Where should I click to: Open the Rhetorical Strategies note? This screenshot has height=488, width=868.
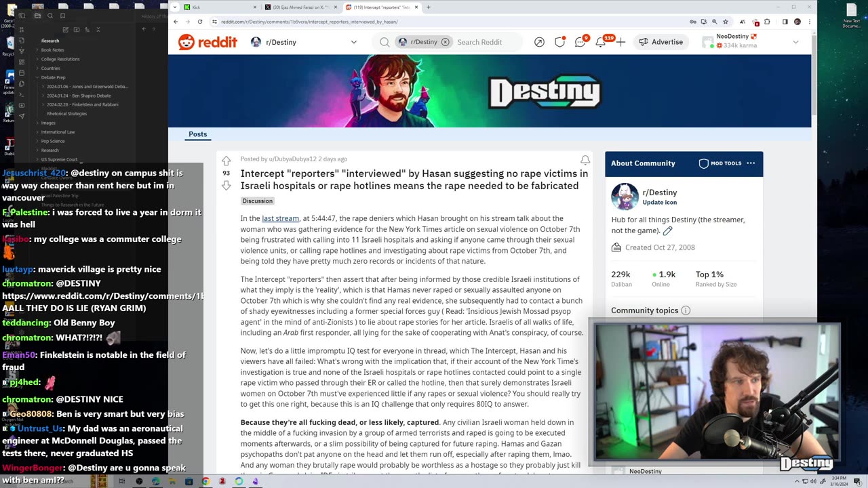[x=66, y=114]
